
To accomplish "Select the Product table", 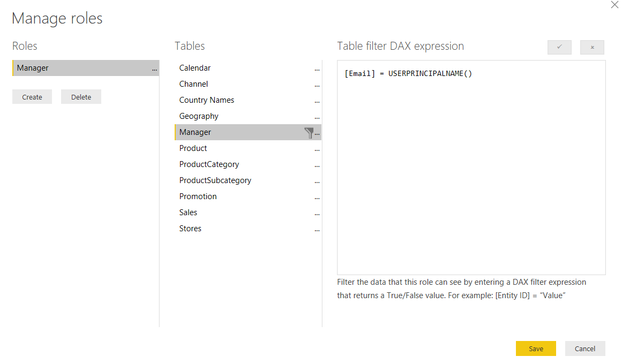I will [193, 148].
